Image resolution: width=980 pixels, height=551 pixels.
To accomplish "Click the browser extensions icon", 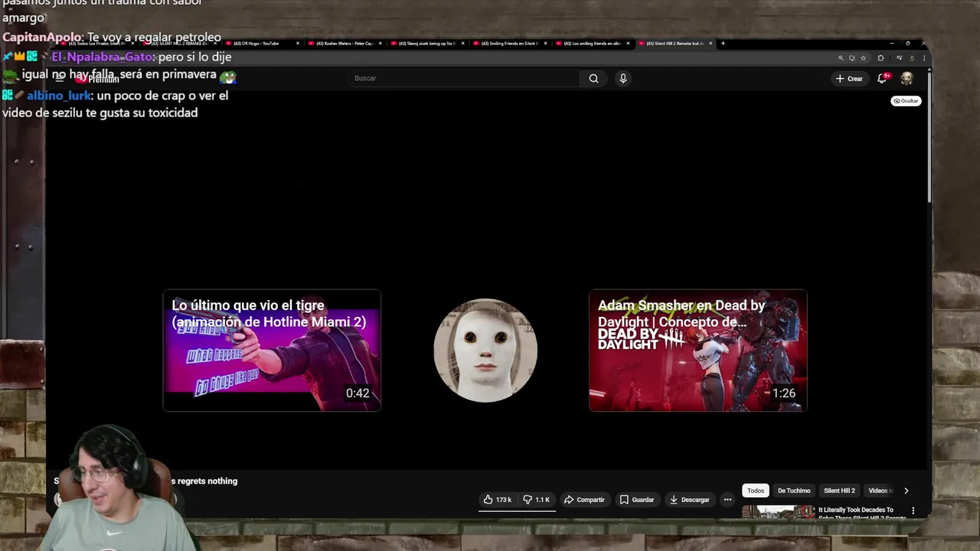I will pyautogui.click(x=880, y=57).
